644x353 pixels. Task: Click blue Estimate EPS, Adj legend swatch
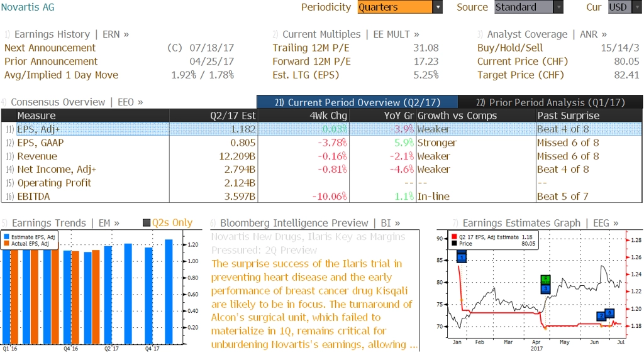(6, 237)
